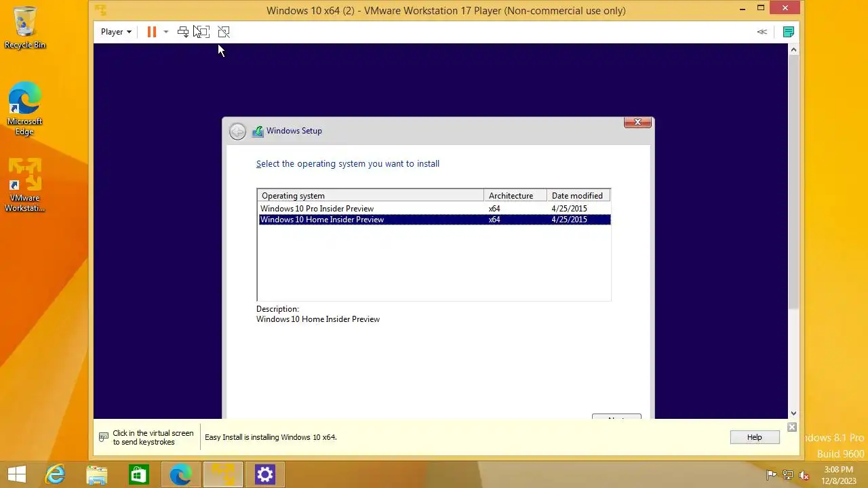The image size is (868, 488).
Task: Click the VMware Player title bar app icon
Action: pos(100,10)
